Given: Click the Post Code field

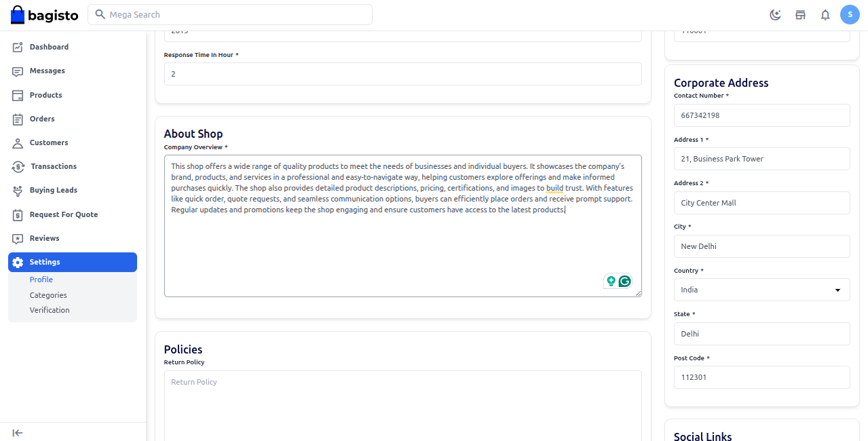Looking at the screenshot, I should [x=761, y=377].
